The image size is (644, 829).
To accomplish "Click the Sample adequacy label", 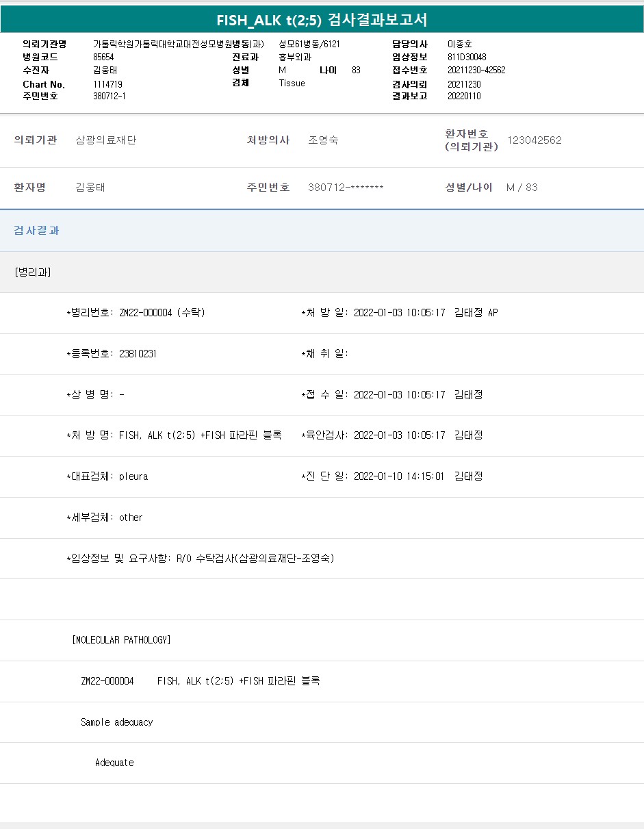I will pos(117,722).
